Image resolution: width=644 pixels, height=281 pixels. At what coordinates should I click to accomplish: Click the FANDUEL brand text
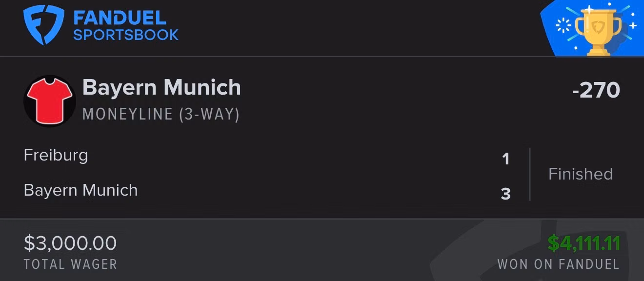click(120, 18)
